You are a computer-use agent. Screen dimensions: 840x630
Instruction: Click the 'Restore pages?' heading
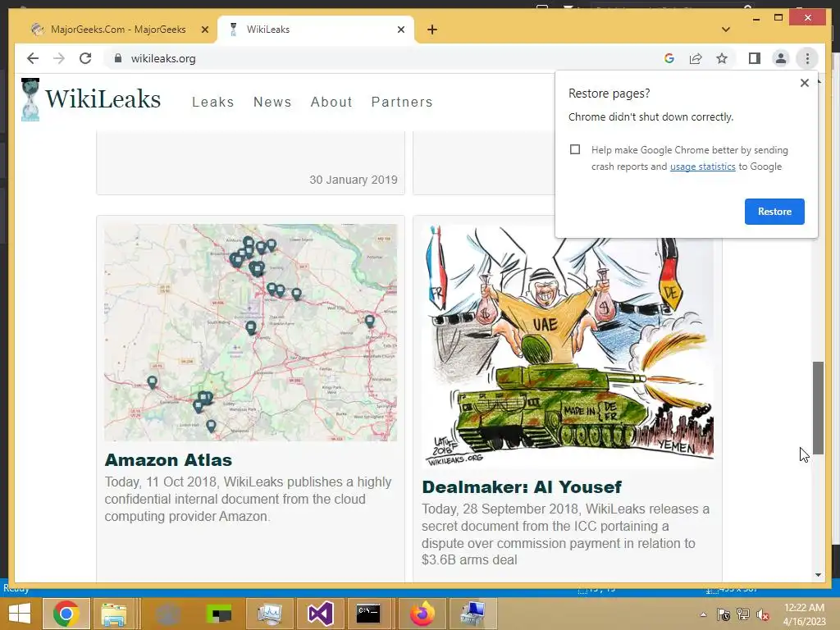pos(609,94)
